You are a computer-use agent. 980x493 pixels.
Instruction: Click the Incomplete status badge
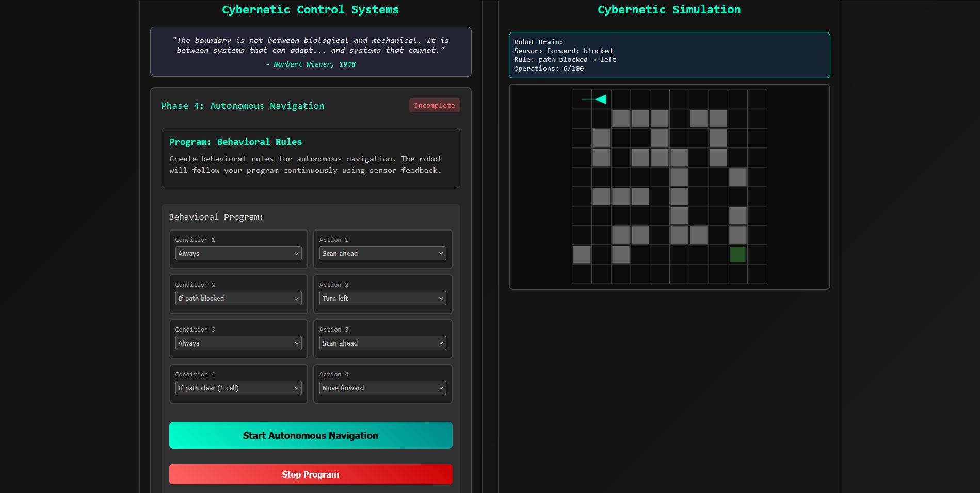click(x=435, y=105)
